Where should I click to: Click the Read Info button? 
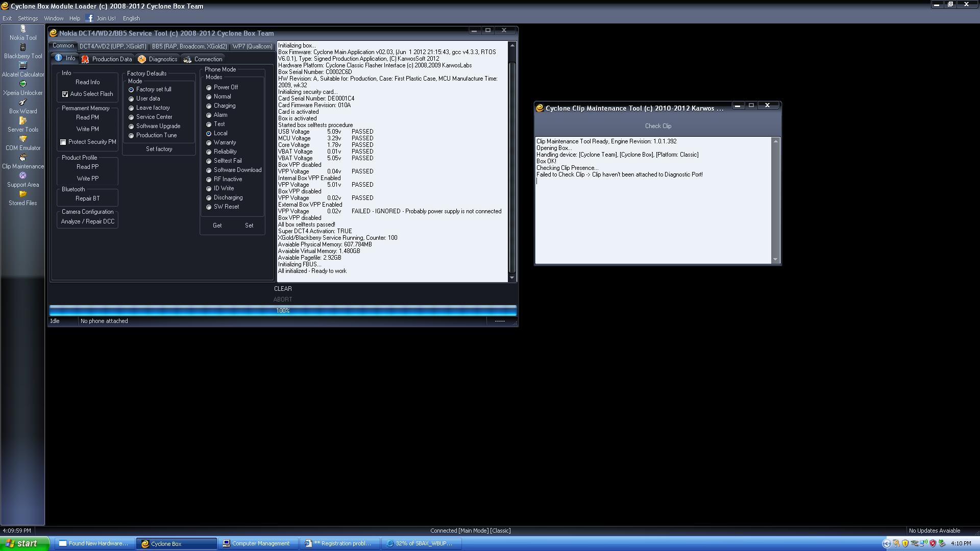coord(88,82)
